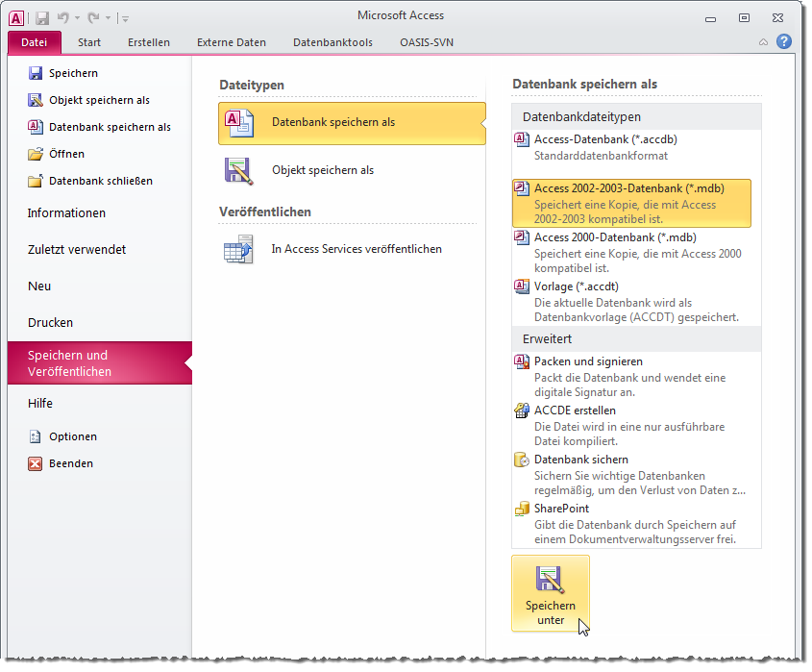Open the Optionen entry
The height and width of the screenshot is (672, 812).
(73, 436)
